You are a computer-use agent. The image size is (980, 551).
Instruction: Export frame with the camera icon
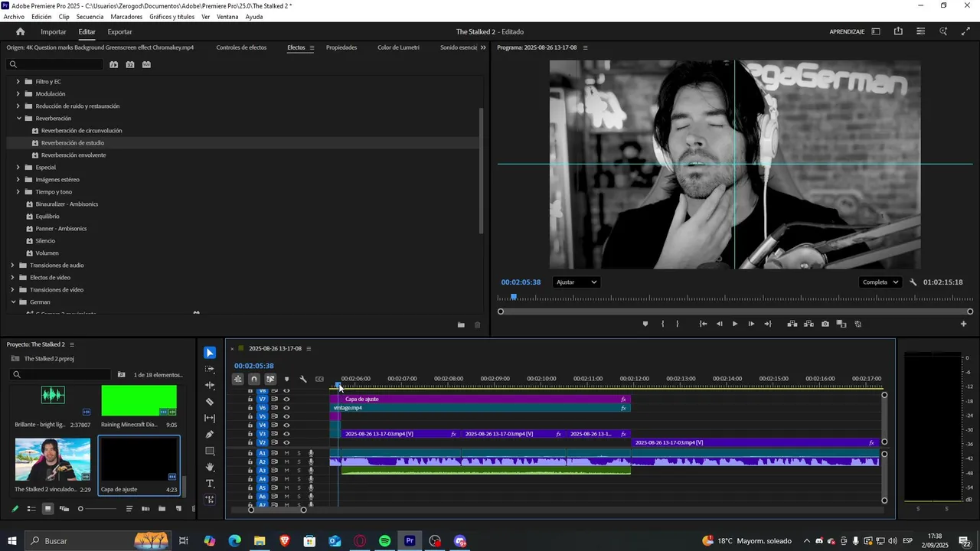825,324
